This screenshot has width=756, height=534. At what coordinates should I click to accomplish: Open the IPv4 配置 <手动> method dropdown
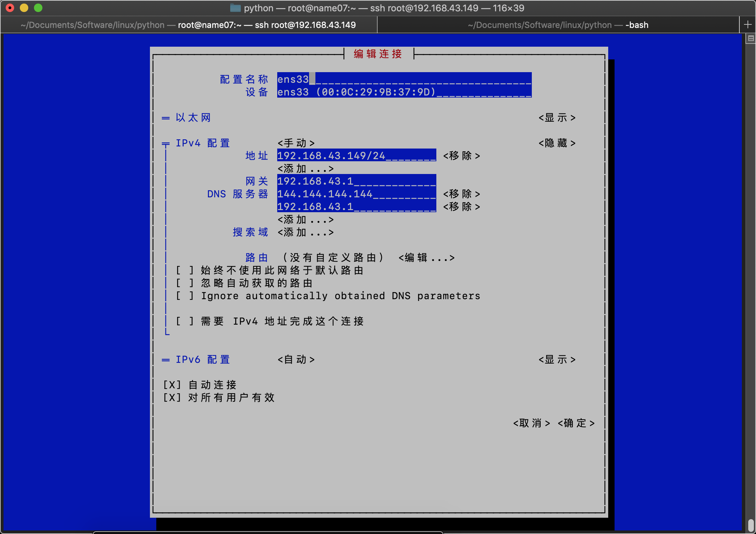(x=296, y=143)
